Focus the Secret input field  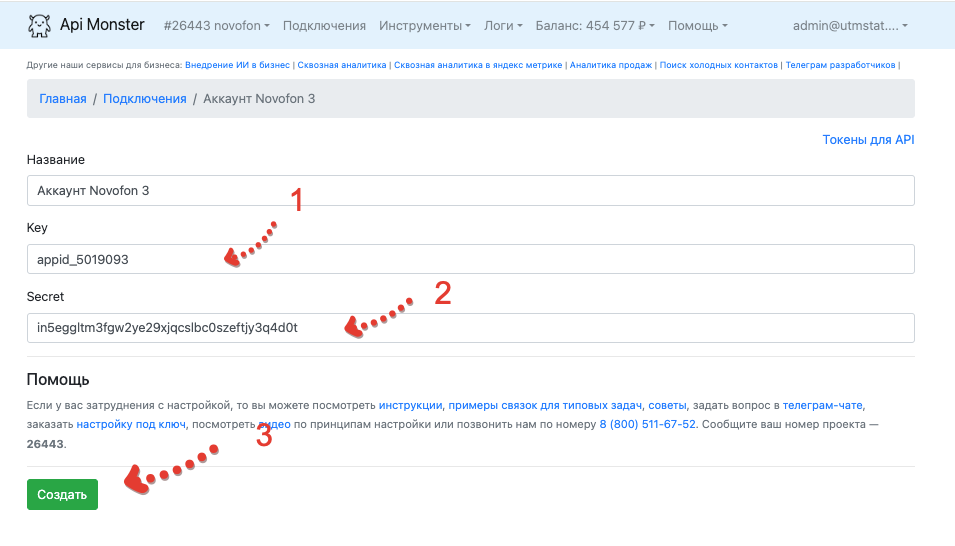(471, 328)
